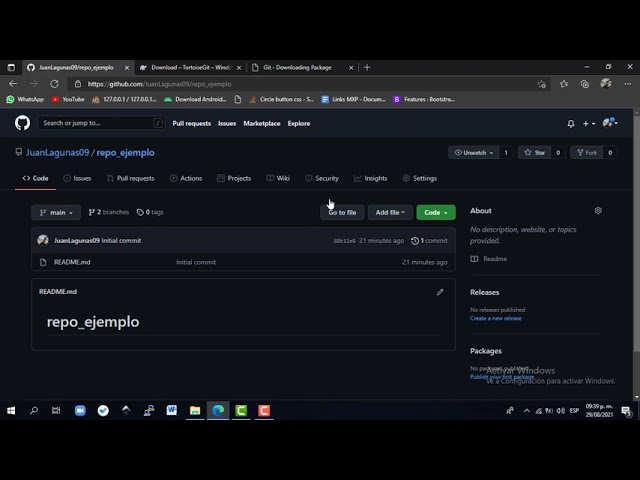The width and height of the screenshot is (640, 480).
Task: Toggle the Unwatch repository button
Action: [473, 153]
